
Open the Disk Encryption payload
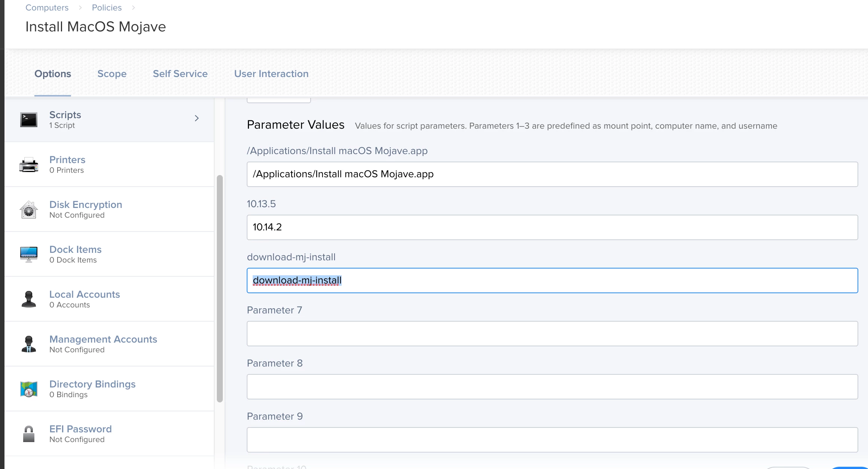[x=110, y=209]
